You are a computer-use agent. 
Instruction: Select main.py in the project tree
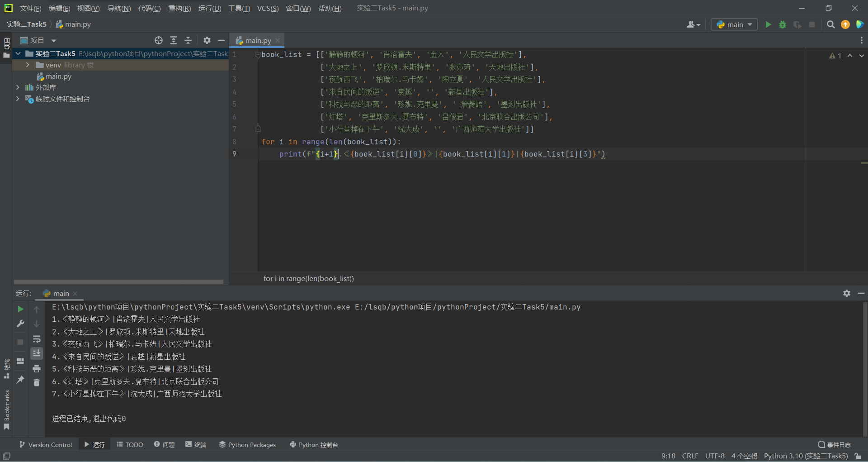point(58,76)
